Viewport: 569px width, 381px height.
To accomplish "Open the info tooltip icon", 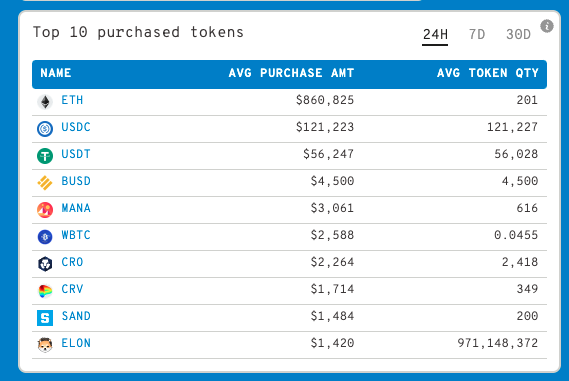I will point(547,26).
